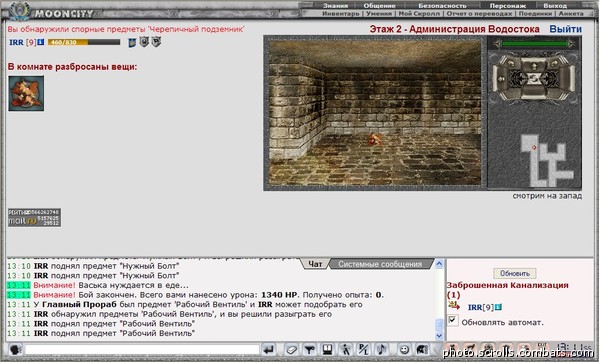Viewport: 600px width, 363px height.
Task: Click the refresh center of the navigation pad
Action: 534,78
